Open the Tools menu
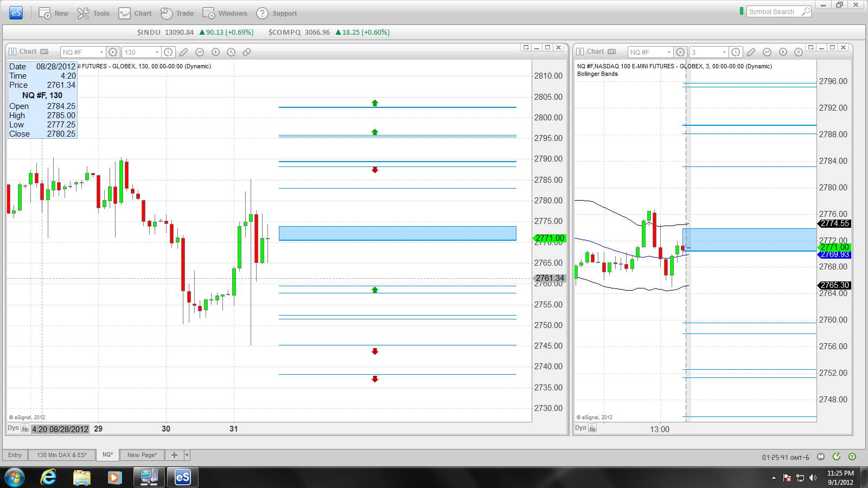The image size is (868, 488). [x=93, y=14]
